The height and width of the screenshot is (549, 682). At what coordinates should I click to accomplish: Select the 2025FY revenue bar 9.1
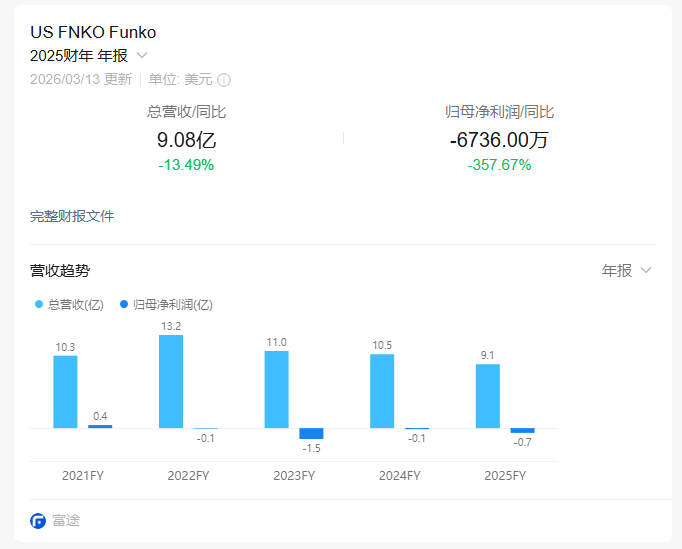[487, 396]
